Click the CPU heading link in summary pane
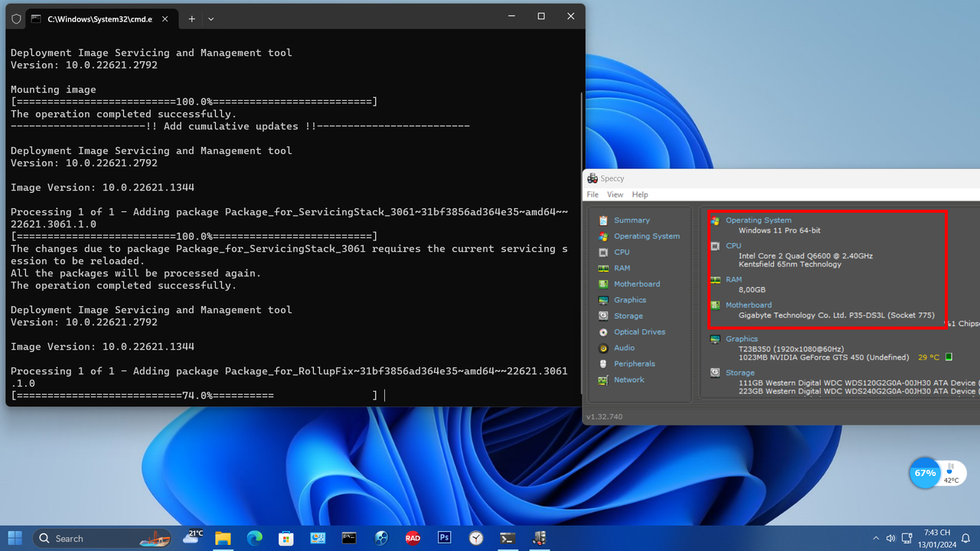 coord(733,246)
